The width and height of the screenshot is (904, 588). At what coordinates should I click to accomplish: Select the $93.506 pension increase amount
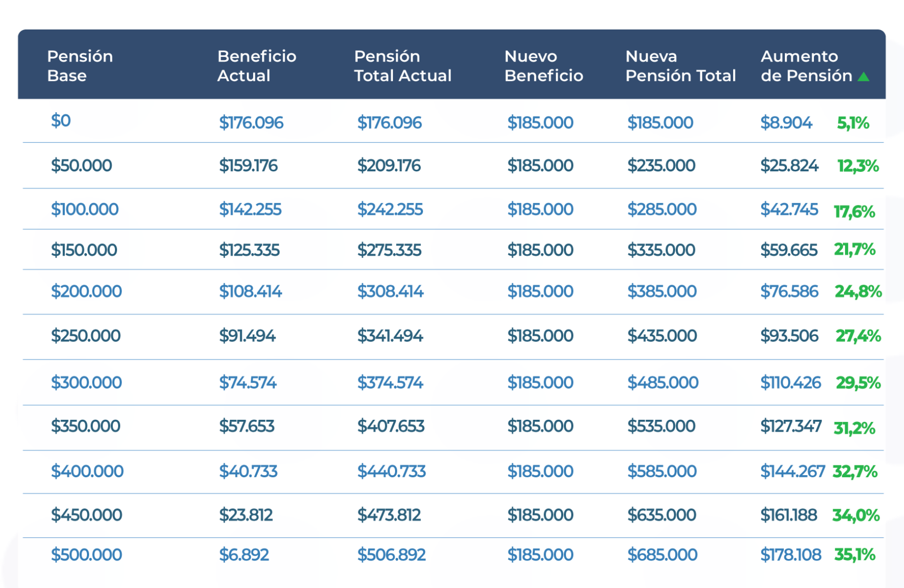pyautogui.click(x=789, y=336)
